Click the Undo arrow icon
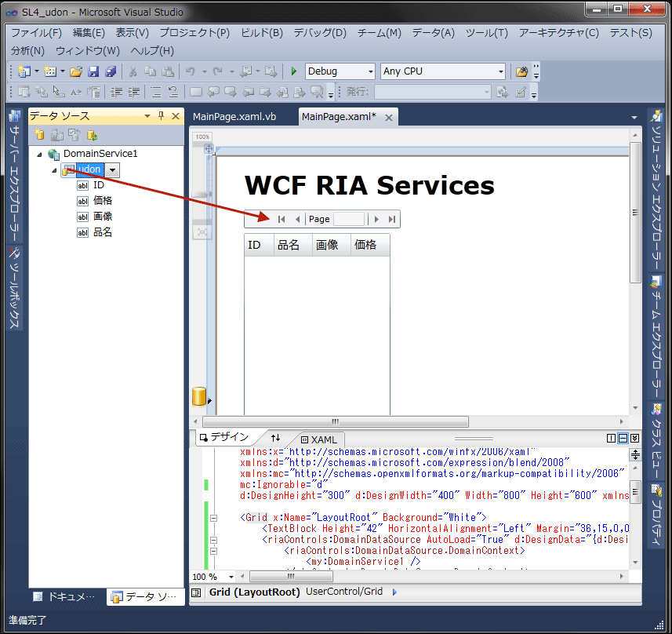This screenshot has height=634, width=672. point(191,71)
